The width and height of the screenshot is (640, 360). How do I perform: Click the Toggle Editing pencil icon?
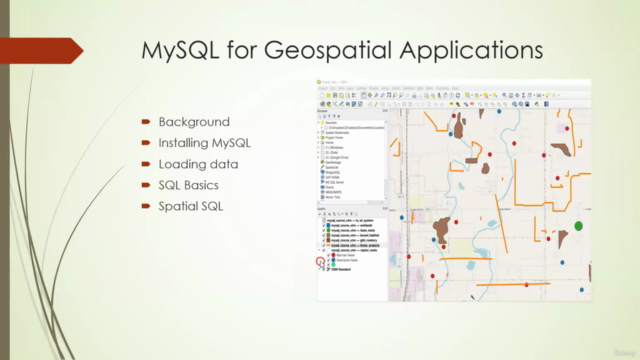(x=376, y=104)
